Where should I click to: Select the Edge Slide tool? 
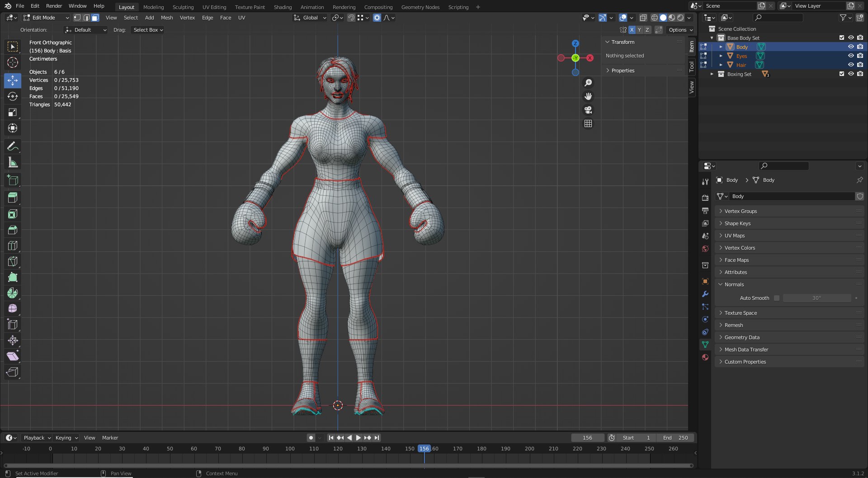tap(13, 324)
